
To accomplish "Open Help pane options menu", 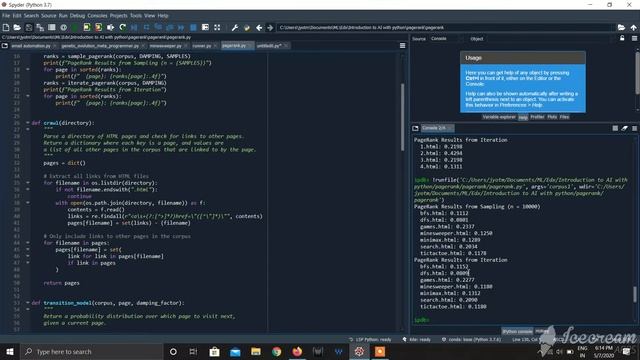I will [634, 38].
